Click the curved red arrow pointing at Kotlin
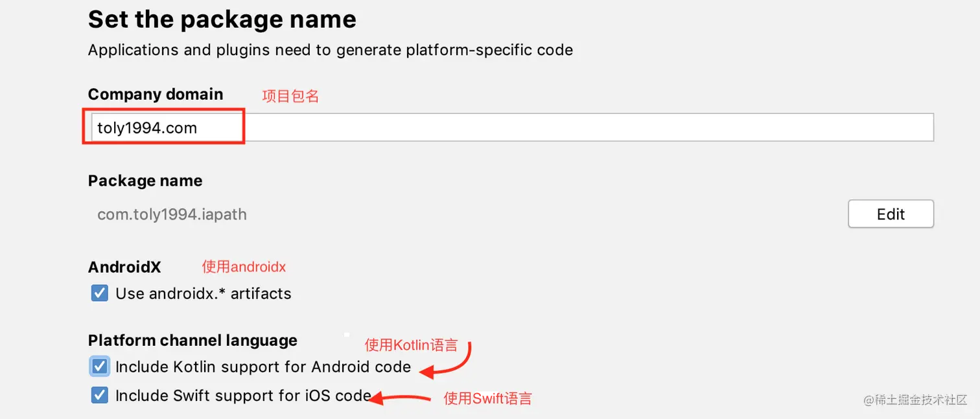The image size is (980, 419). (x=454, y=363)
